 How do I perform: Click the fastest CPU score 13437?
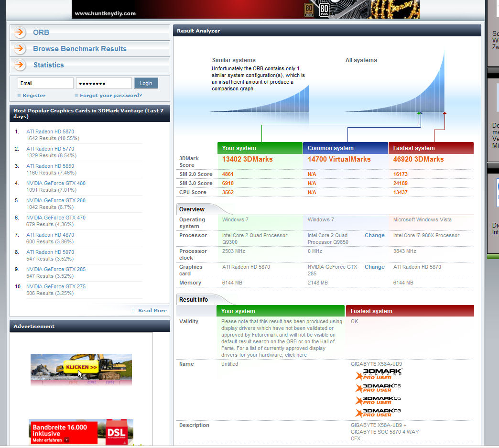click(x=401, y=192)
